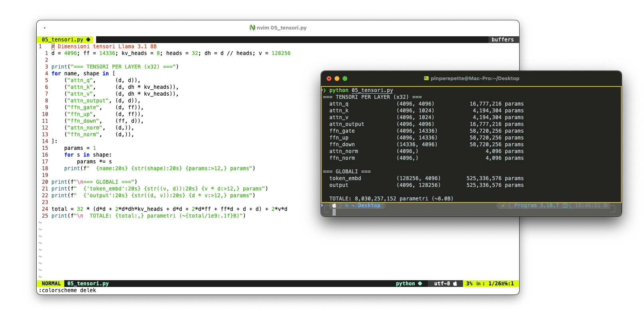Click the token_embd row in the terminal output
Image resolution: width=644 pixels, height=326 pixels.
pyautogui.click(x=426, y=178)
